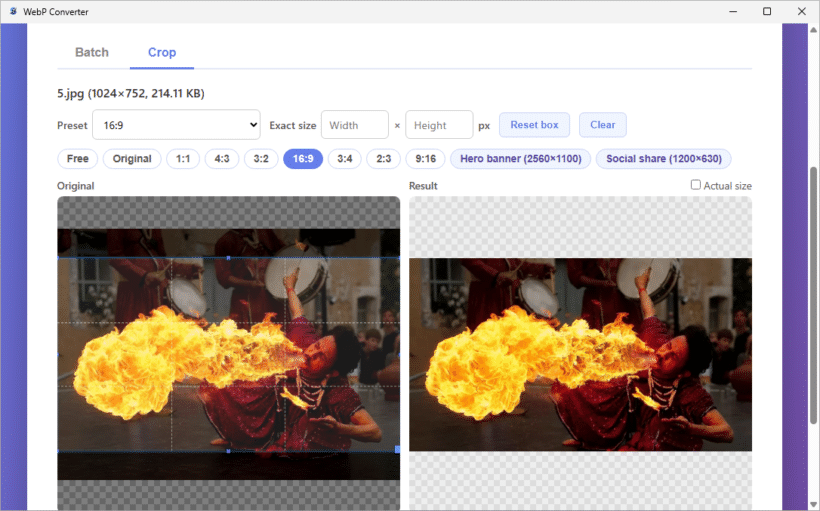Minimize the WebP Converter window
This screenshot has height=511, width=820.
(733, 11)
